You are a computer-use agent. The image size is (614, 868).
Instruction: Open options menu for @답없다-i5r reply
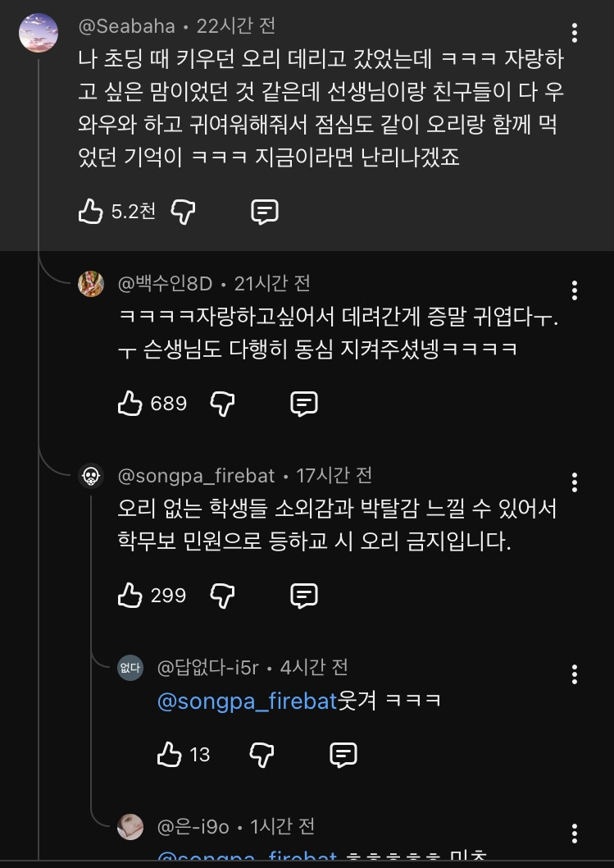[x=575, y=674]
